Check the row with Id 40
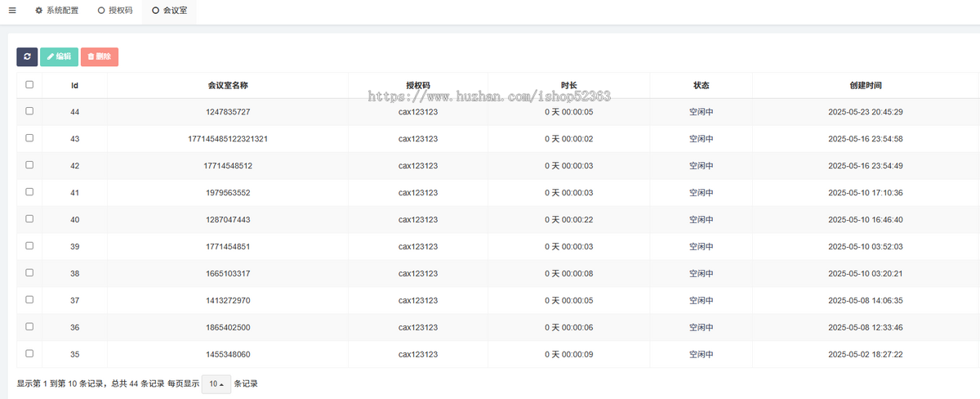The height and width of the screenshot is (399, 980). 29,218
